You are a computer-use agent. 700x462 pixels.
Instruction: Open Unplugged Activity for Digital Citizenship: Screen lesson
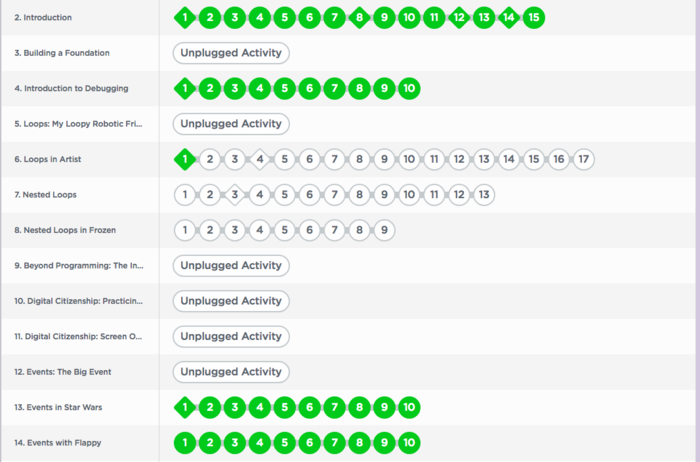[231, 336]
